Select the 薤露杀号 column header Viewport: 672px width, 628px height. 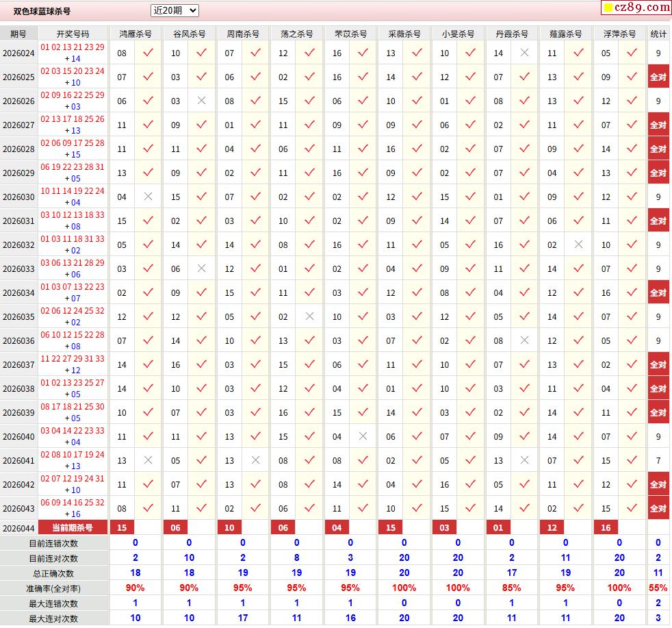coord(566,34)
